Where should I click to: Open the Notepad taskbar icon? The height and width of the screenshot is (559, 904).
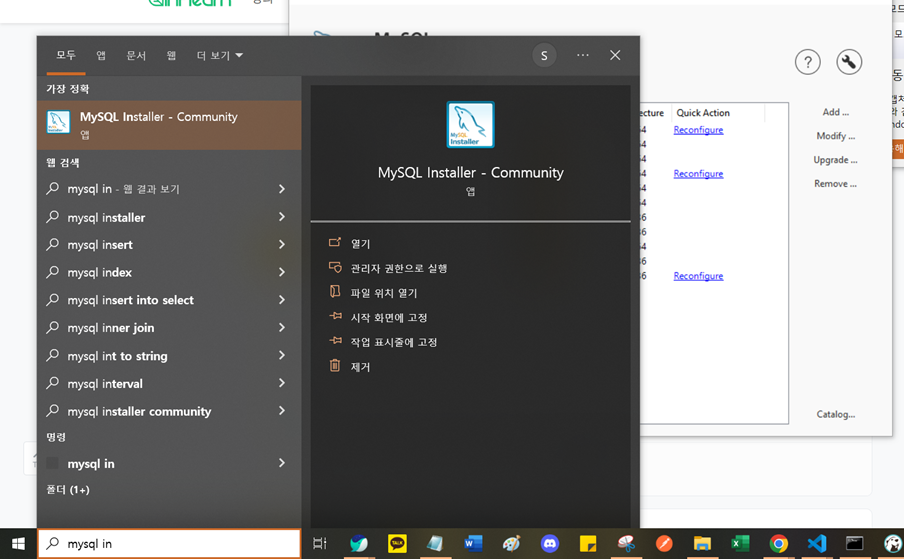point(435,543)
